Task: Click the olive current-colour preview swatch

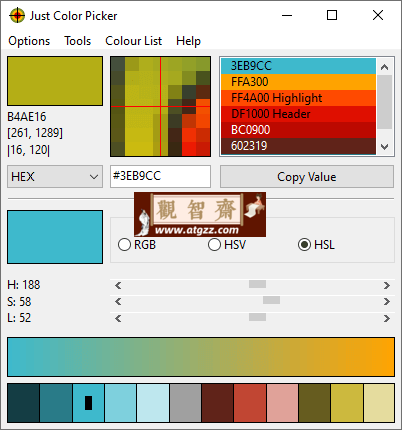Action: (55, 81)
